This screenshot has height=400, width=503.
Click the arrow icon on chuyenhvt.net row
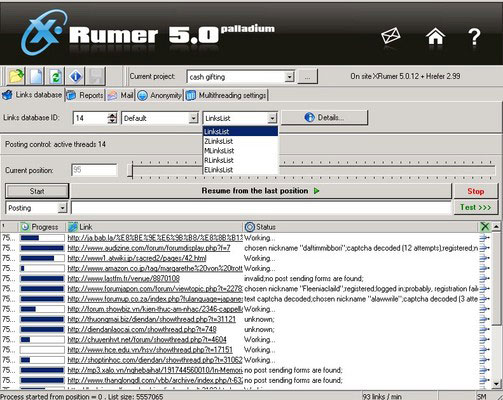coord(484,339)
